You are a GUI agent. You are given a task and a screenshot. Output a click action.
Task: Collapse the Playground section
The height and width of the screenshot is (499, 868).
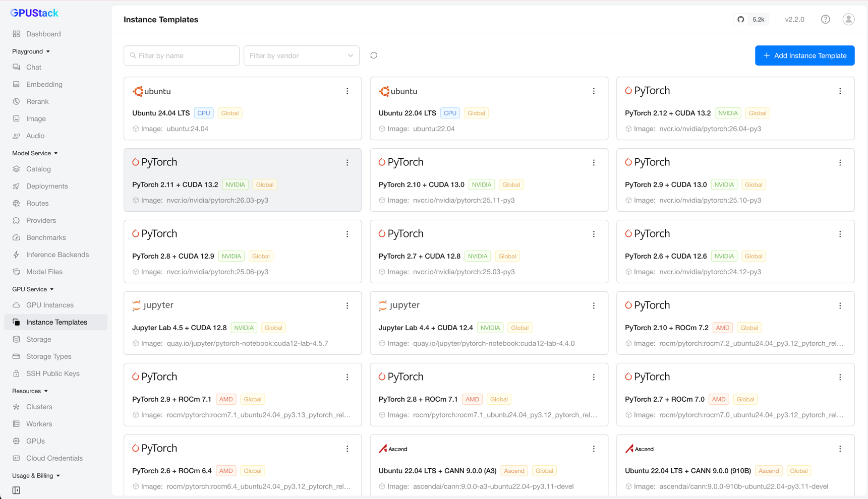pyautogui.click(x=31, y=51)
